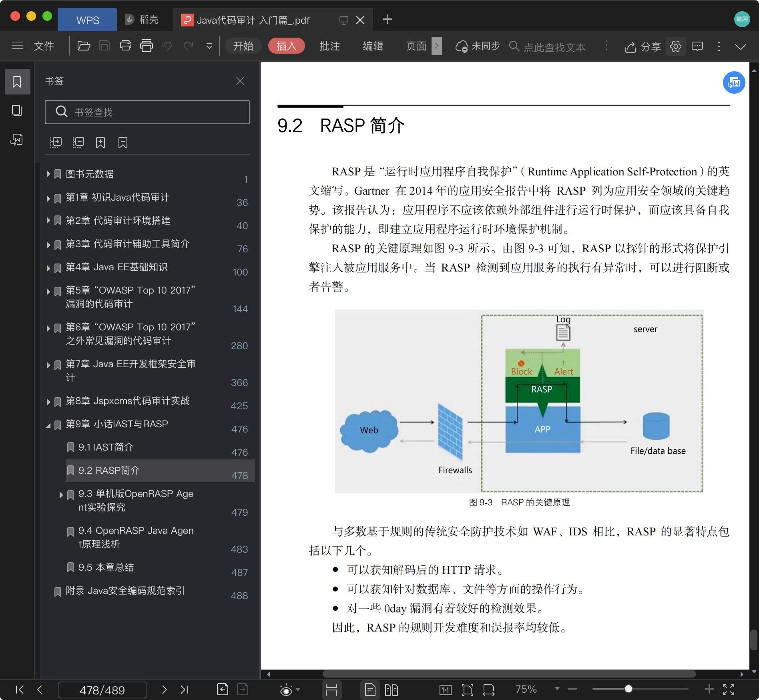This screenshot has width=759, height=700.
Task: Click the redo arrow icon
Action: [188, 46]
